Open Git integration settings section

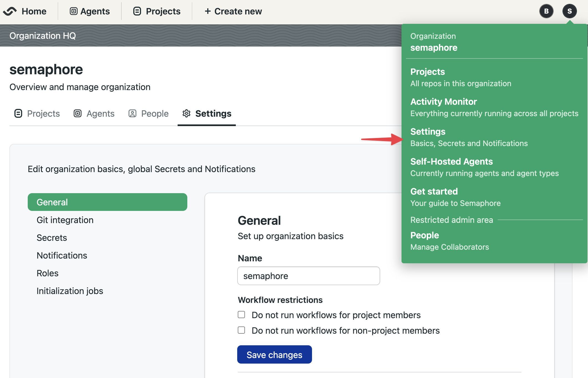point(65,220)
